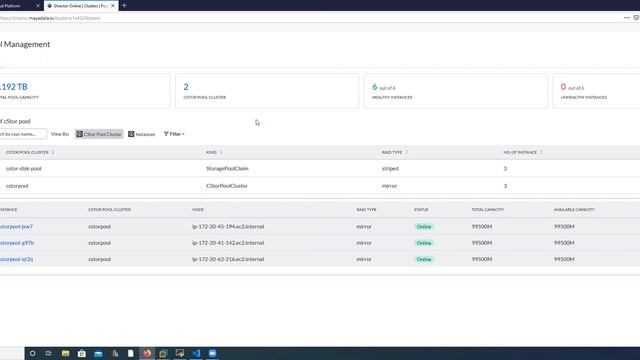Click the Node column header
The image size is (640, 360).
tap(198, 209)
